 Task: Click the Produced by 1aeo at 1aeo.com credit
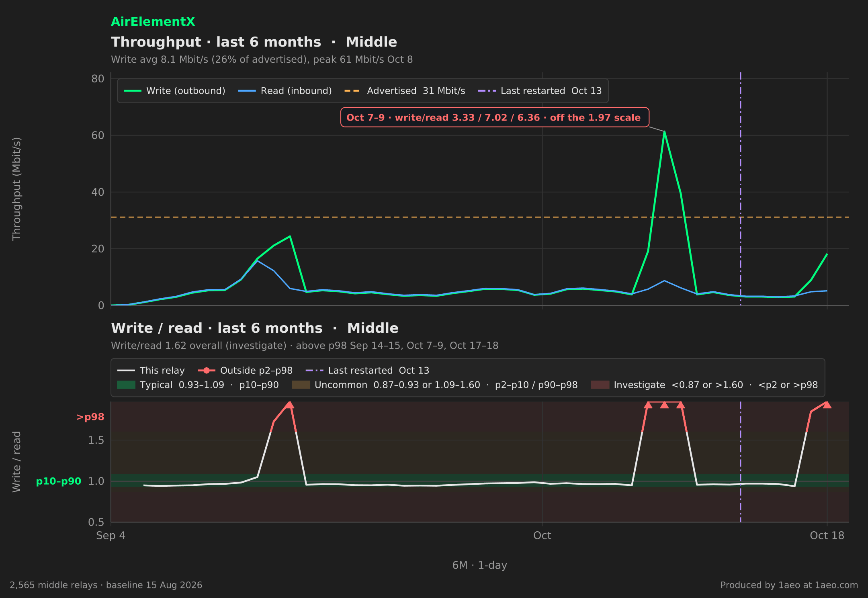click(x=789, y=585)
